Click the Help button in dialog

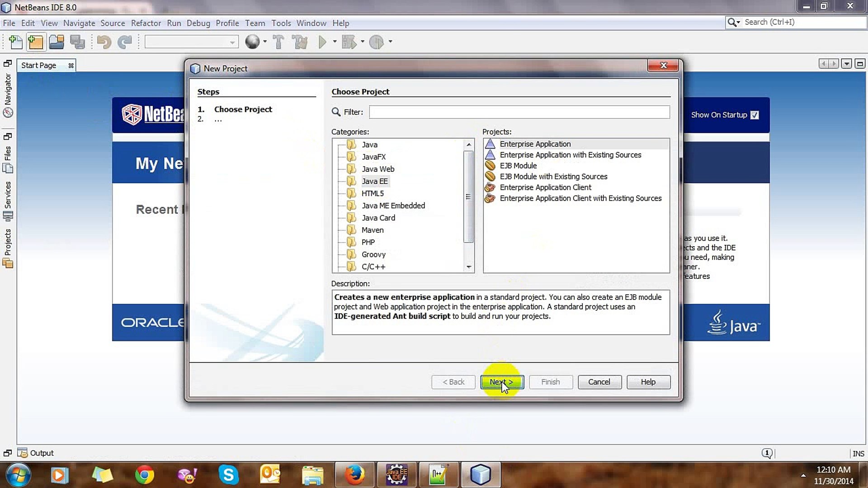(648, 382)
